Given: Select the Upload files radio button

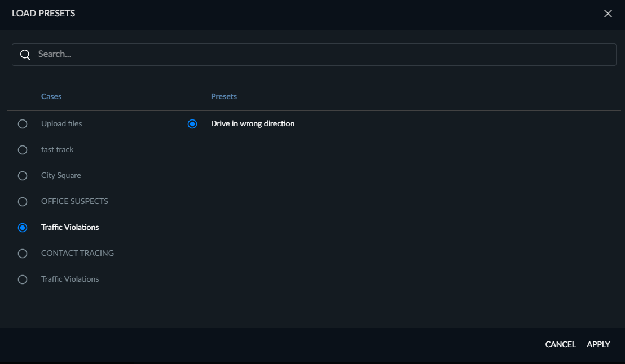Looking at the screenshot, I should pyautogui.click(x=23, y=124).
